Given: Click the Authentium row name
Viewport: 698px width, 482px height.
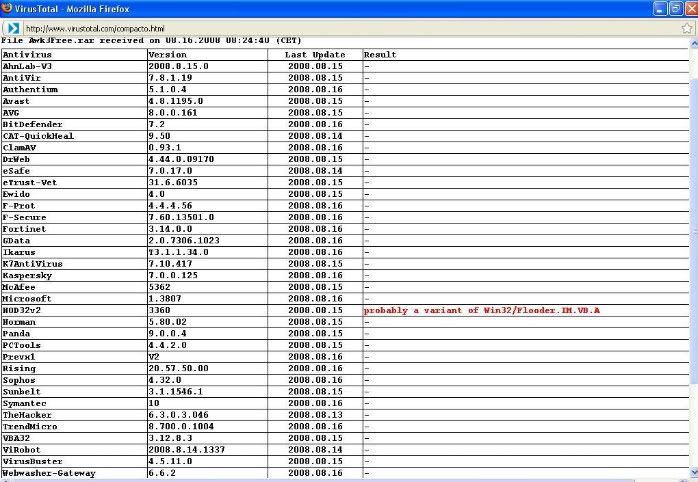Looking at the screenshot, I should pos(30,89).
